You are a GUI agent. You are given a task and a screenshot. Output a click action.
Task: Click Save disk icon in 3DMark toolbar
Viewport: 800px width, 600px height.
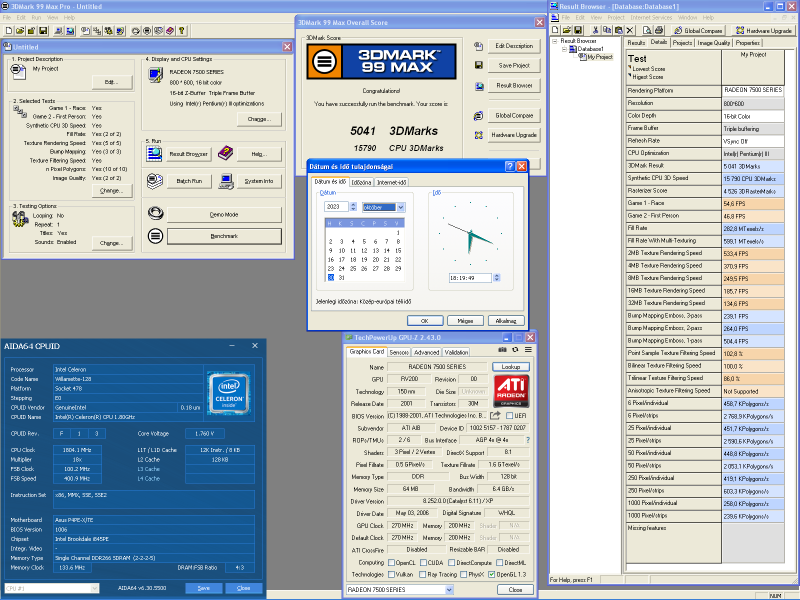43,31
